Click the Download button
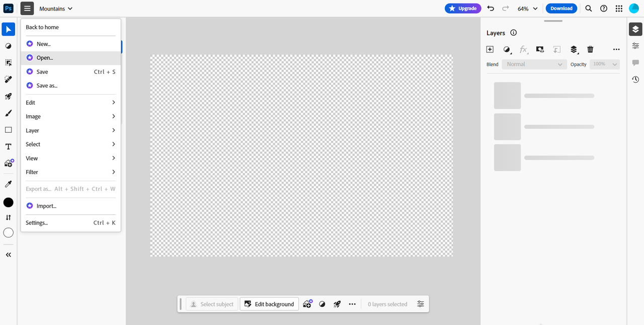 click(x=561, y=9)
